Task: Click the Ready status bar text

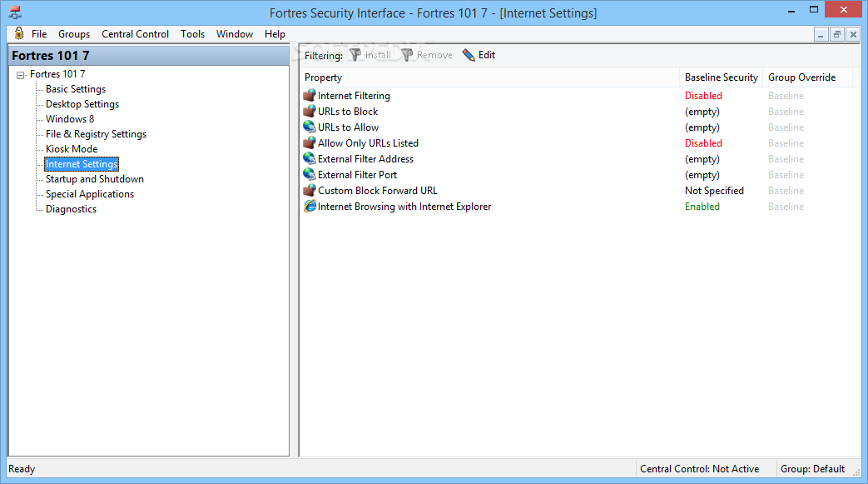Action: point(22,468)
